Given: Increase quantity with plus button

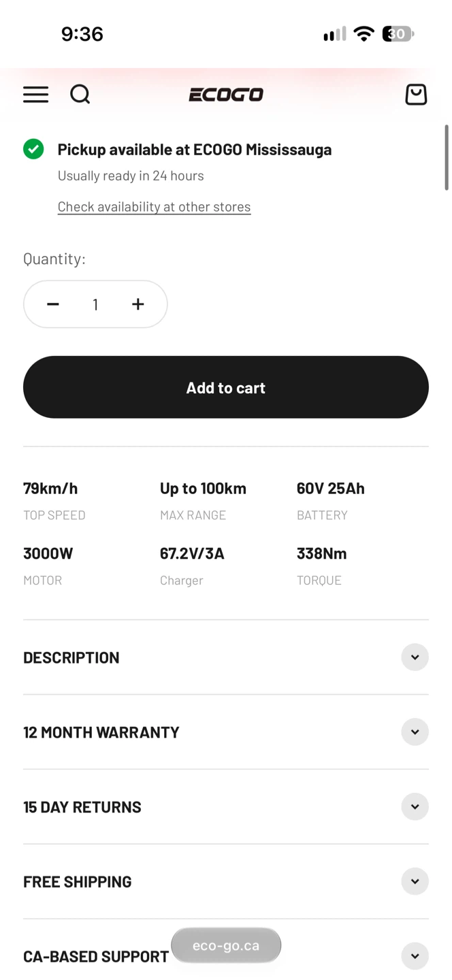Looking at the screenshot, I should point(138,304).
